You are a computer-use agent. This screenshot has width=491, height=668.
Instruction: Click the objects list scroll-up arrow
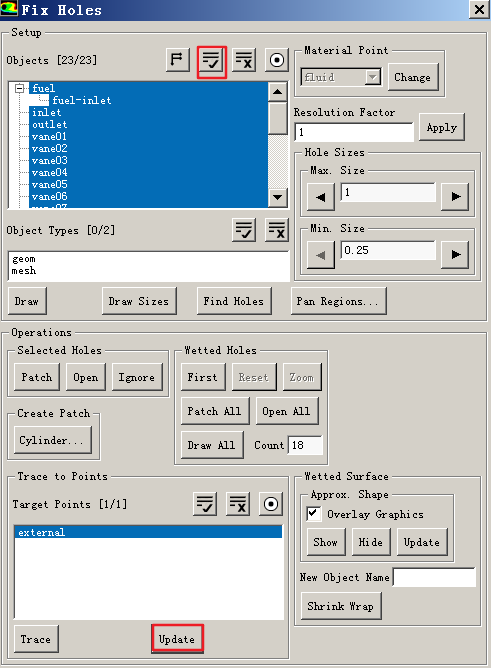(x=278, y=92)
